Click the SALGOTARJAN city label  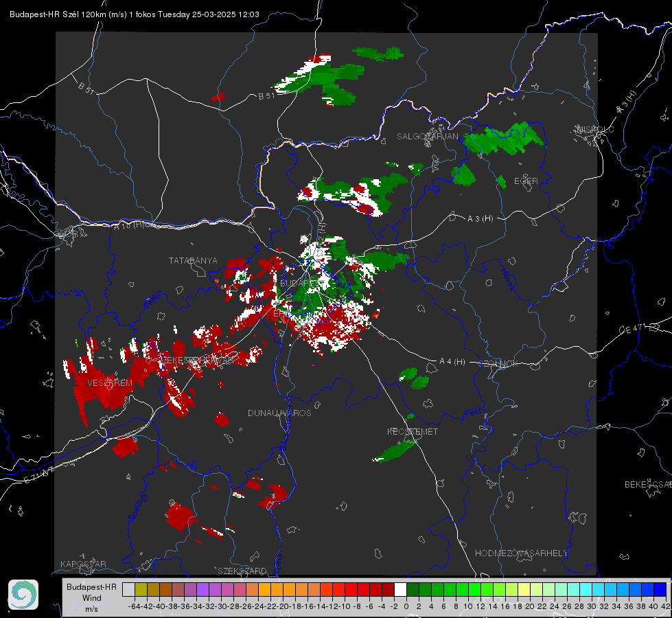point(427,137)
